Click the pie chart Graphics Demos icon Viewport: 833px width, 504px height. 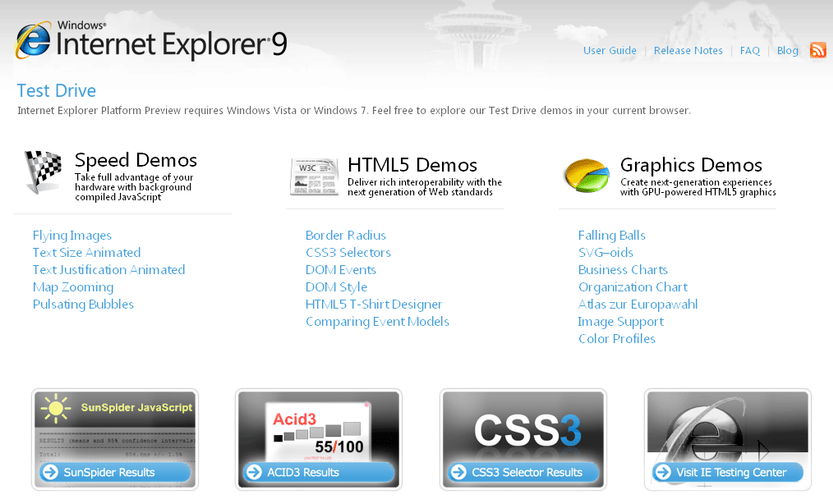(x=587, y=176)
